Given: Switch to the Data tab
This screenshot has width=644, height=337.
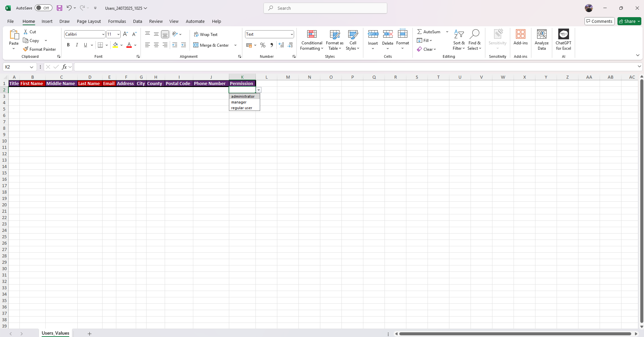Looking at the screenshot, I should click(137, 21).
